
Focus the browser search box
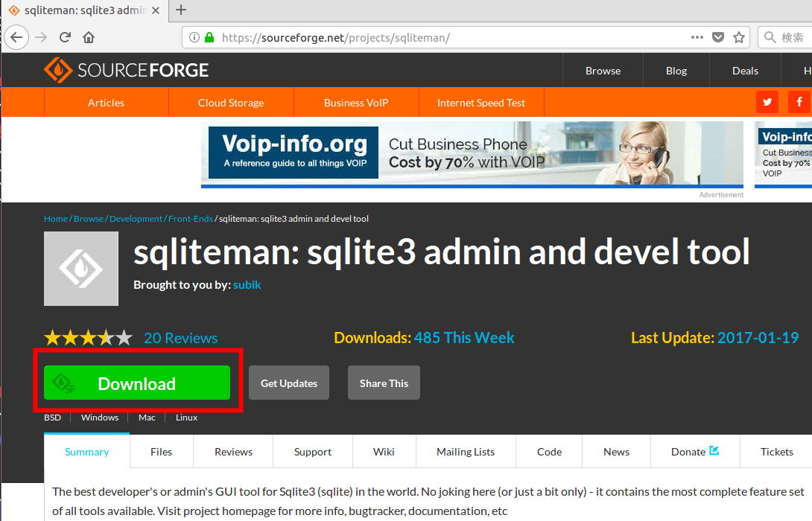tap(785, 37)
